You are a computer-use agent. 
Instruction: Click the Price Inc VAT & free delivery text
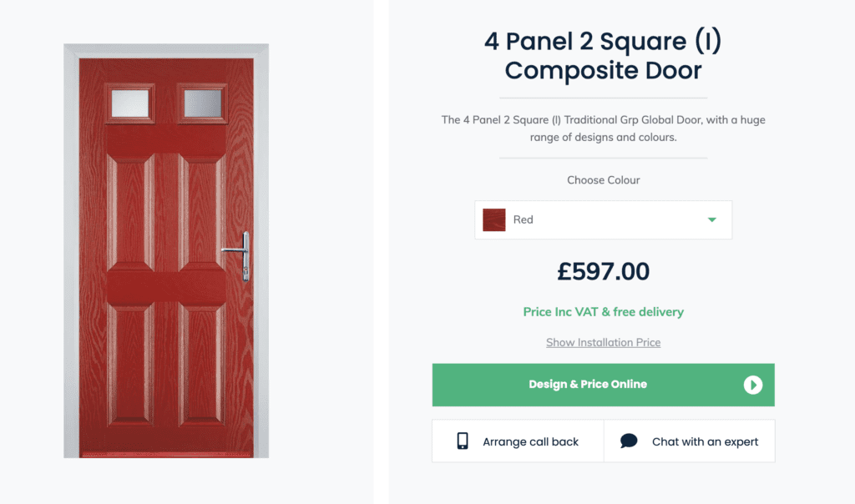tap(603, 312)
